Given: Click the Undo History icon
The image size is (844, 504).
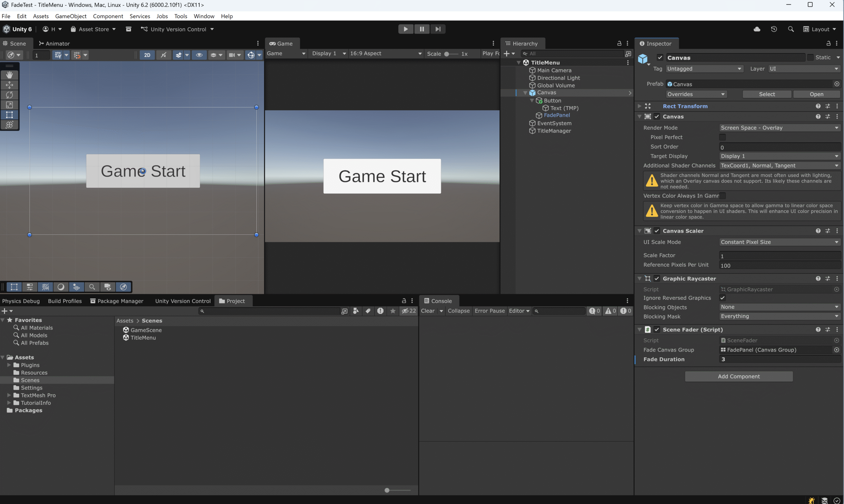Looking at the screenshot, I should [774, 29].
